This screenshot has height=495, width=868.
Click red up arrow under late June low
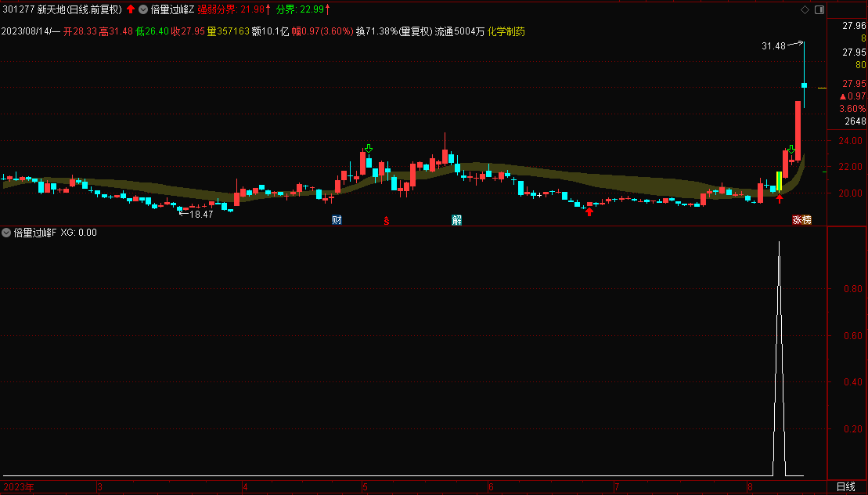589,211
